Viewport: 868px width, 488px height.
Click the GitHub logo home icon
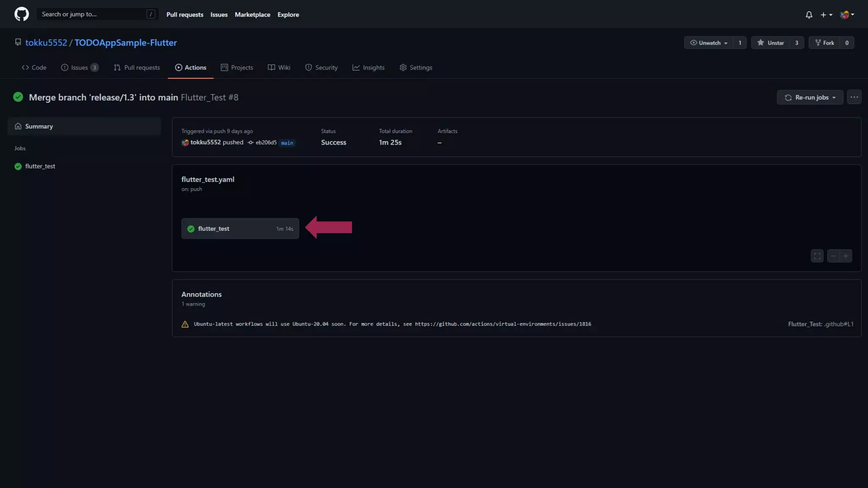pyautogui.click(x=22, y=14)
